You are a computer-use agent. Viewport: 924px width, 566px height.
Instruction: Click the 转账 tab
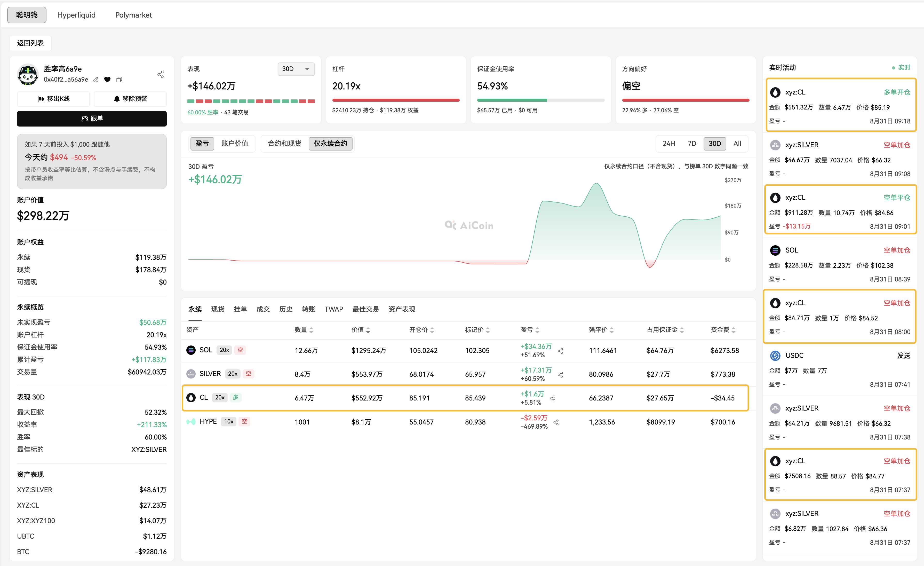point(309,309)
